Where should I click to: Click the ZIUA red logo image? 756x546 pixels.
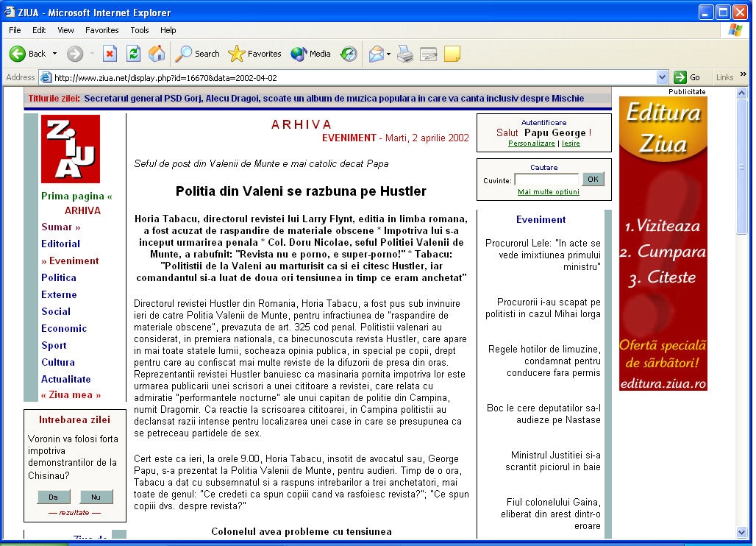tap(71, 149)
